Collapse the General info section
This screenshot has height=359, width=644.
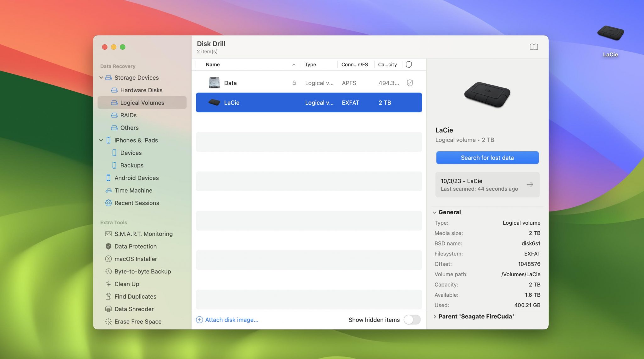point(435,212)
